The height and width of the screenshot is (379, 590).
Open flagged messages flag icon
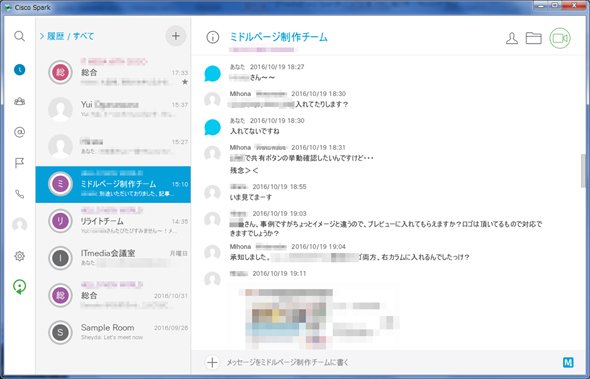coord(20,163)
